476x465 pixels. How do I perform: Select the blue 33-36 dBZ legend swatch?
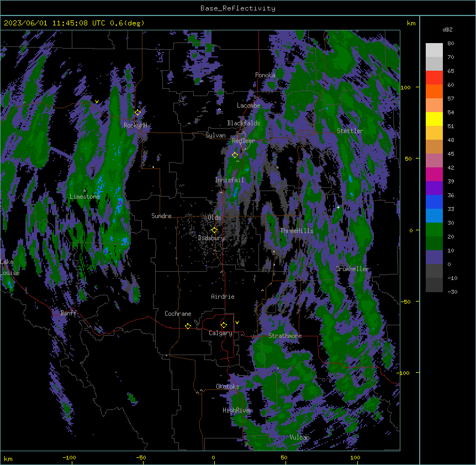[434, 202]
